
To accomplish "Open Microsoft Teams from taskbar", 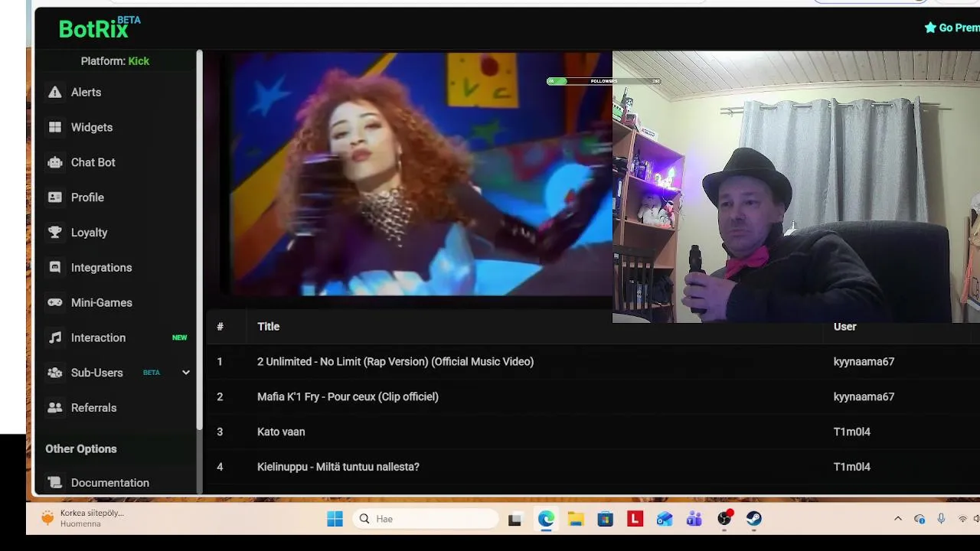I will point(694,519).
